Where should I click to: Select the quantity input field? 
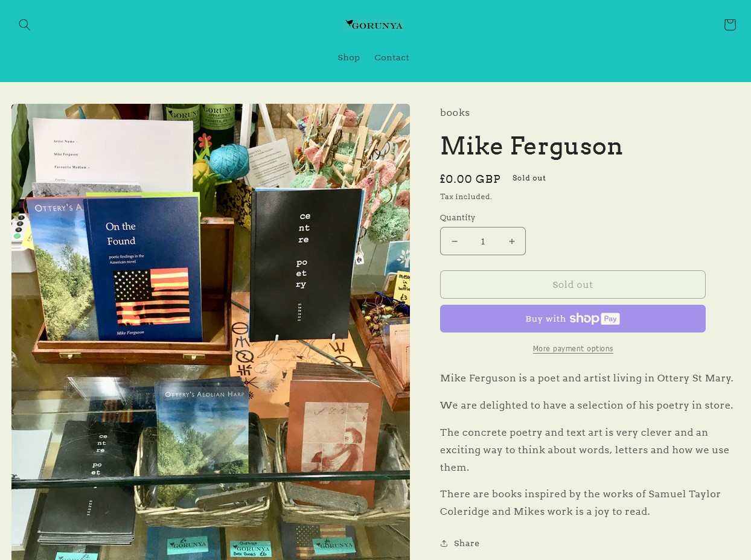[483, 241]
